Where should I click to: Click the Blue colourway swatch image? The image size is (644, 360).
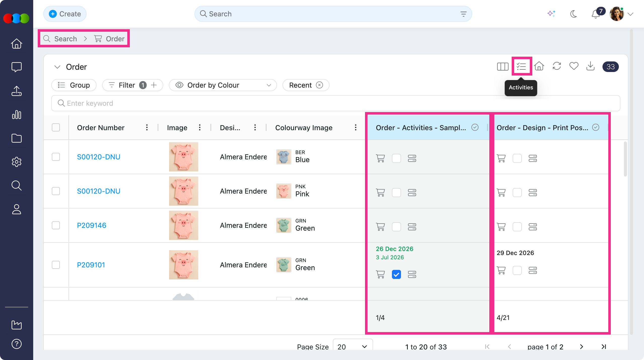pyautogui.click(x=284, y=157)
